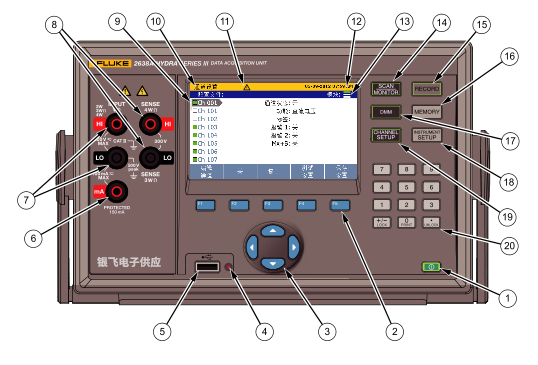Select channel Ch 104 in the list
The image size is (538, 365).
point(205,135)
